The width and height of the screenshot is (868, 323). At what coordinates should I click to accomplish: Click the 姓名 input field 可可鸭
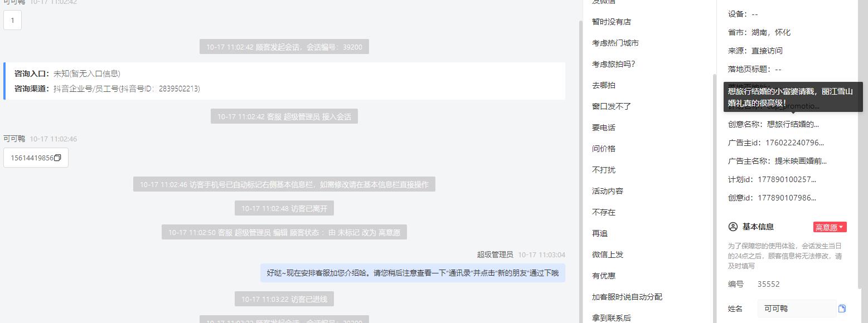click(x=797, y=309)
